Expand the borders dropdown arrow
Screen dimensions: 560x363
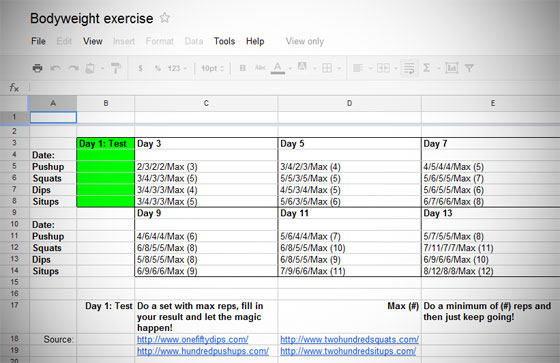[339, 68]
